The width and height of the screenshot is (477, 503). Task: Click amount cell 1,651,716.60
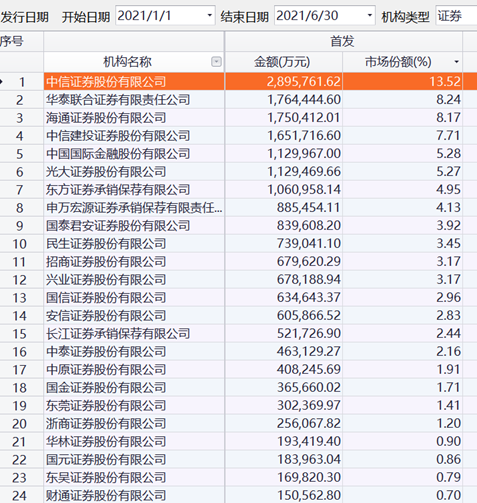tap(284, 136)
